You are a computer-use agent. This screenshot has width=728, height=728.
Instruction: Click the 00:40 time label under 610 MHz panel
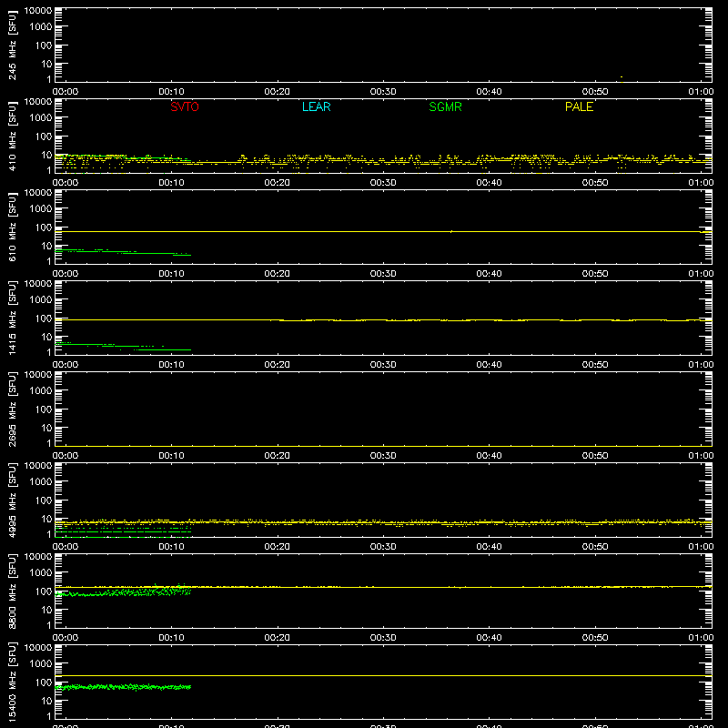click(x=489, y=274)
